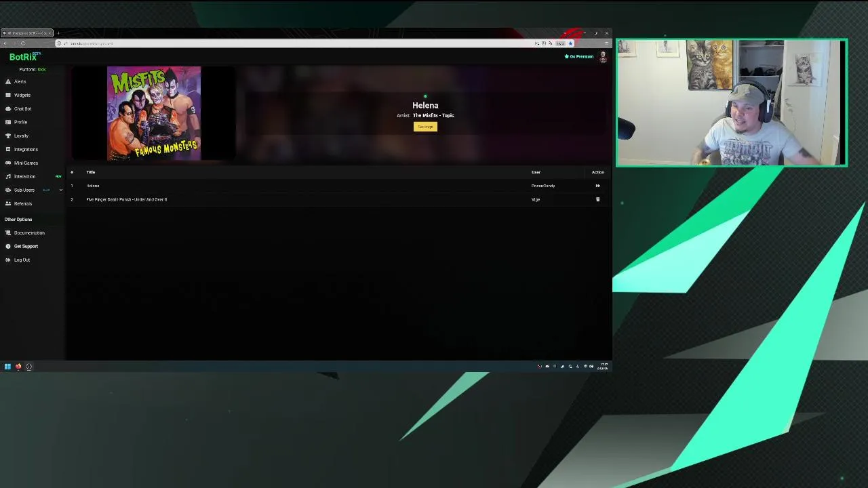
Task: Open the Chat Bot page
Action: pos(22,108)
